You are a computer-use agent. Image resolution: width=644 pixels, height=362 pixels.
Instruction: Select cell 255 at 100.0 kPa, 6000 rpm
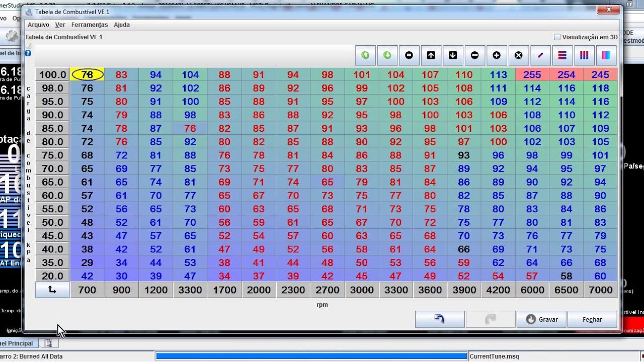532,74
